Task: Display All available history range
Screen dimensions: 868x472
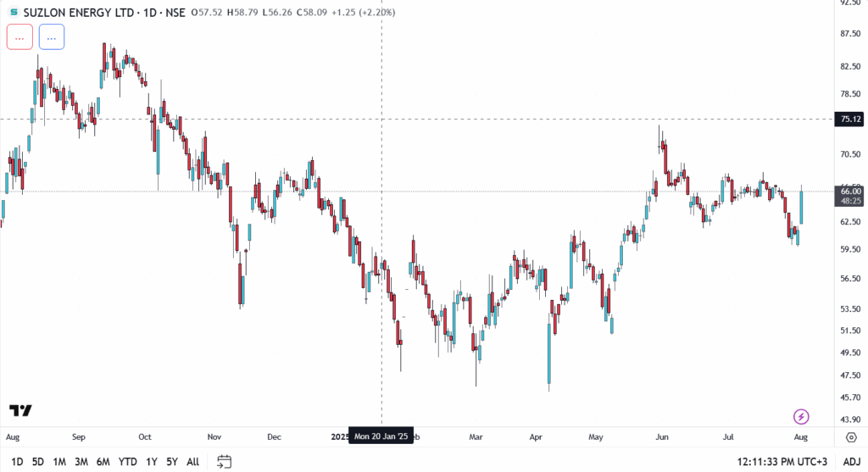Action: (192, 462)
